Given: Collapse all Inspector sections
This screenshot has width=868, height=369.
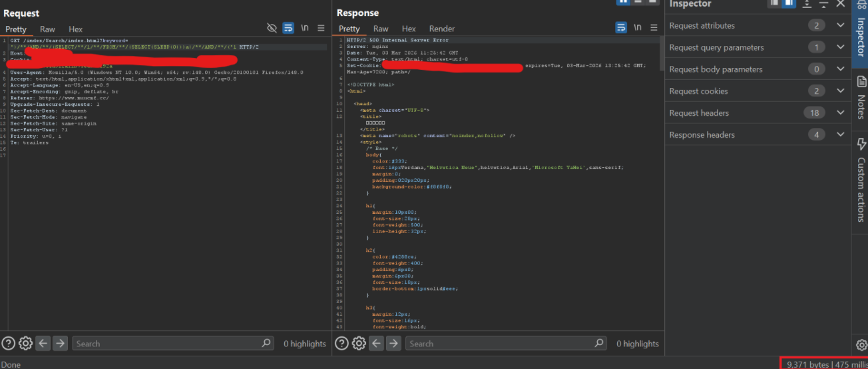Looking at the screenshot, I should coord(823,3).
